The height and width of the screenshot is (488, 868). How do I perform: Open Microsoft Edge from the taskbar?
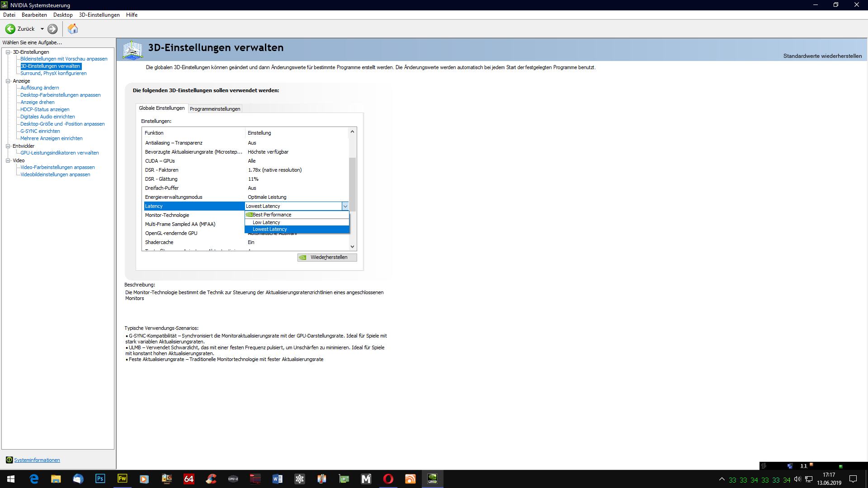pos(34,479)
